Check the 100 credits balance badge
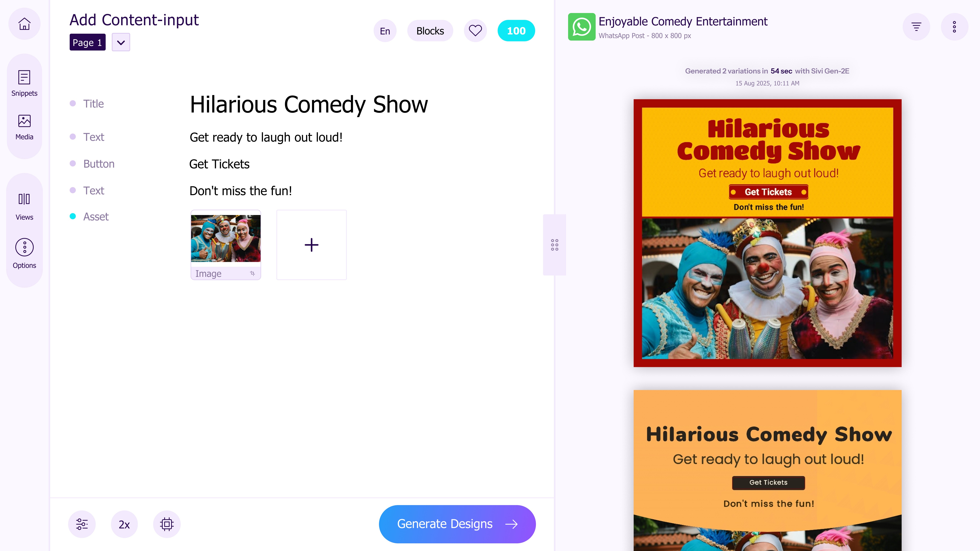980x551 pixels. pyautogui.click(x=516, y=30)
